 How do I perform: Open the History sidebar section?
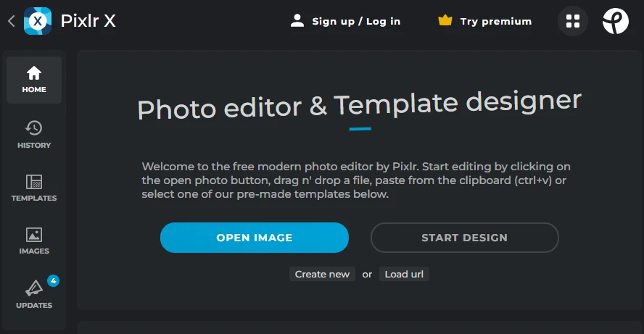(34, 135)
